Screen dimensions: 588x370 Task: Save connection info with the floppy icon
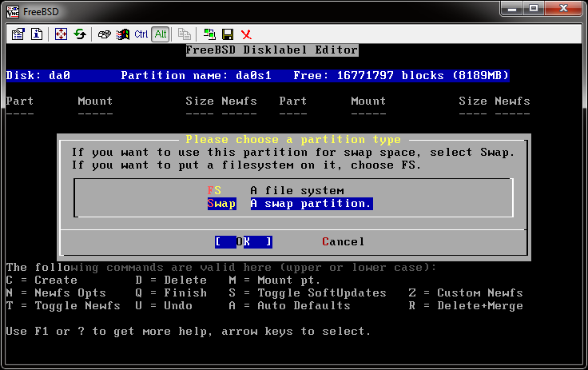(x=228, y=34)
